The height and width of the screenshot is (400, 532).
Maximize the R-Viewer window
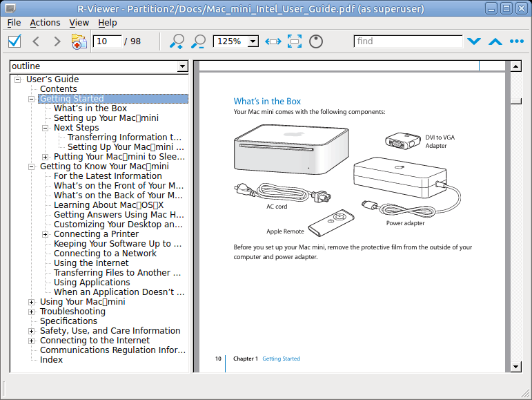pos(506,8)
